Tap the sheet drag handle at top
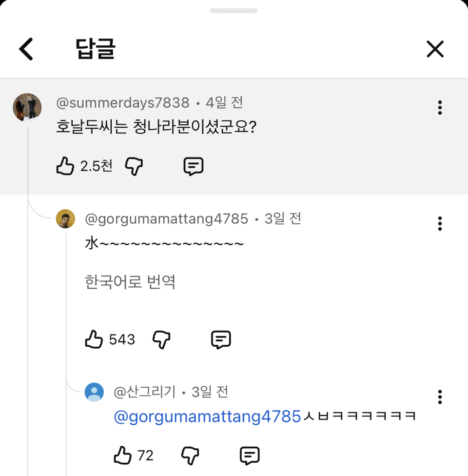Image resolution: width=468 pixels, height=476 pixels. point(234,11)
